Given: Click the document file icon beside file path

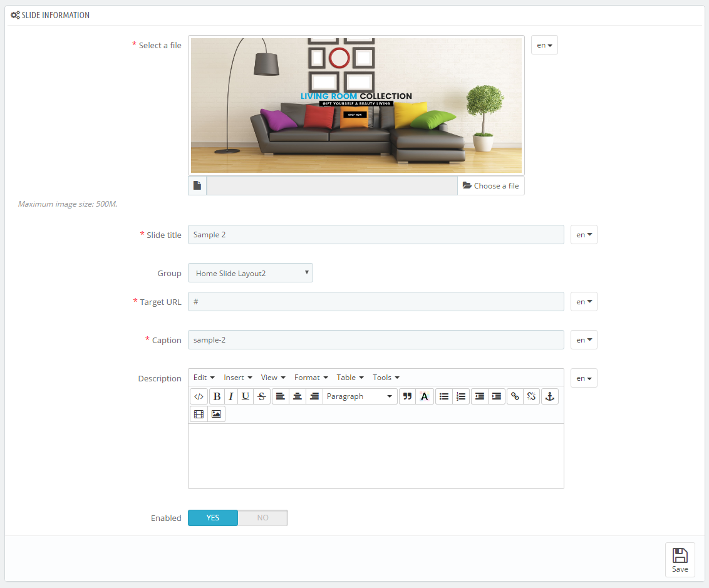Looking at the screenshot, I should tap(197, 186).
